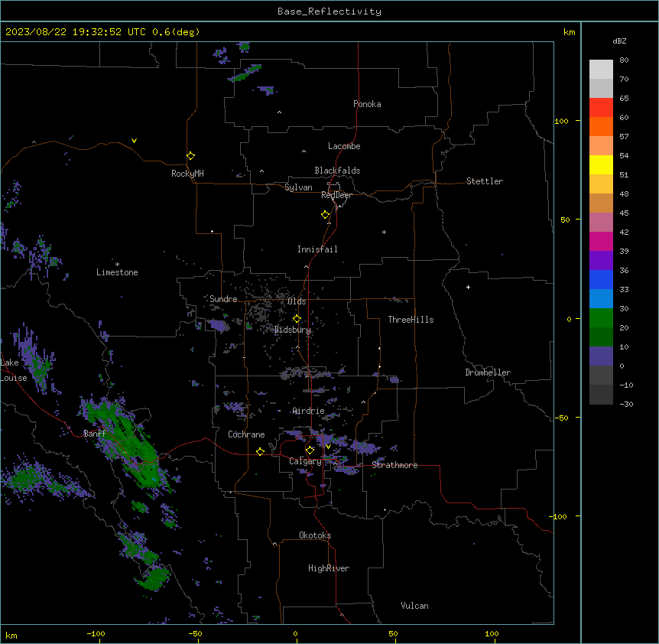Click the Cochrane label
This screenshot has height=644, width=659.
click(x=246, y=434)
